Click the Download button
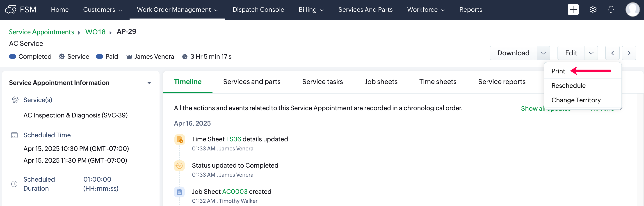This screenshot has height=206, width=644. 513,53
